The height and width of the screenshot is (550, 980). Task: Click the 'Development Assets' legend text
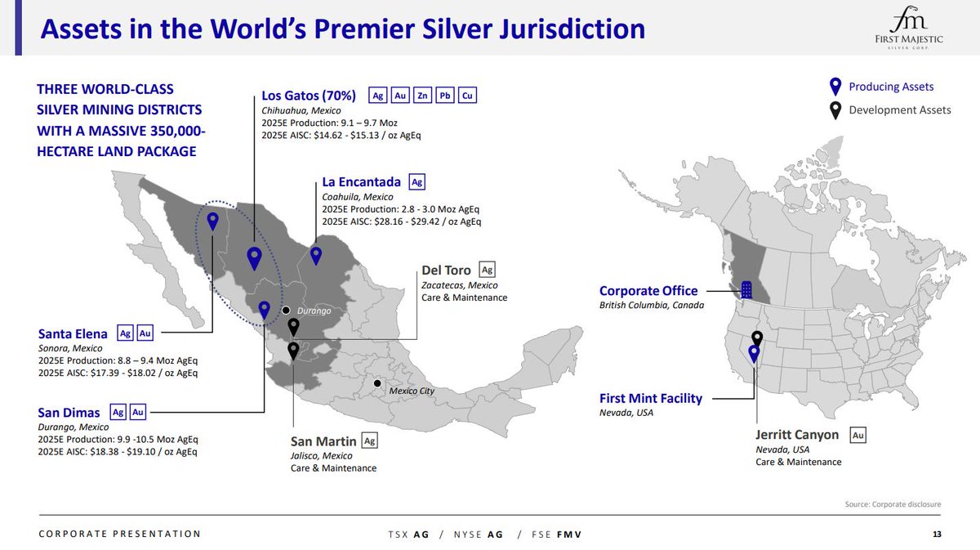click(x=900, y=110)
